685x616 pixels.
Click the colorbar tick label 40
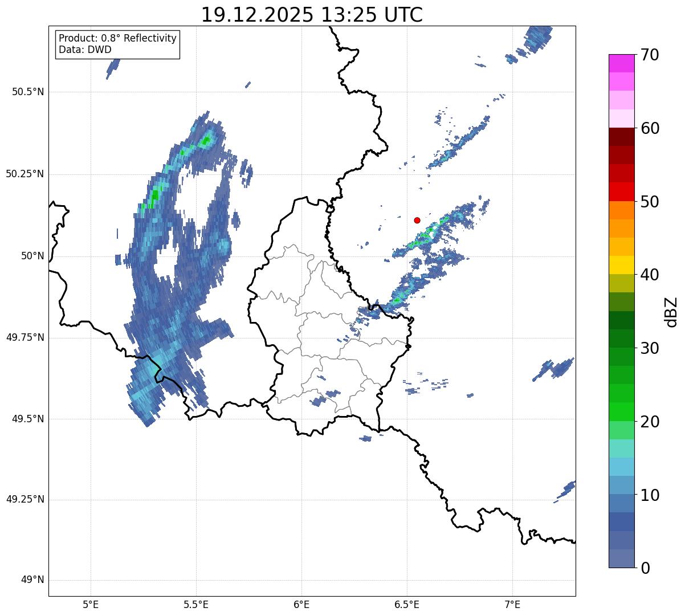click(650, 275)
